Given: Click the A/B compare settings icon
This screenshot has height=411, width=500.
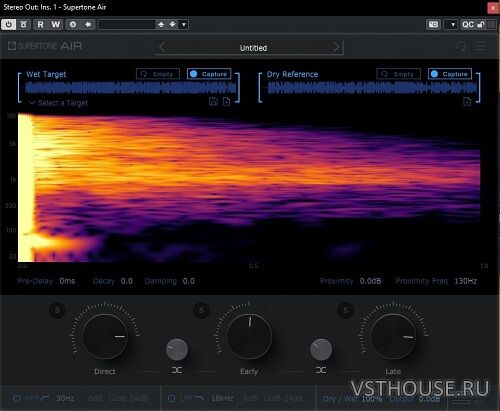Looking at the screenshot, I should click(73, 24).
